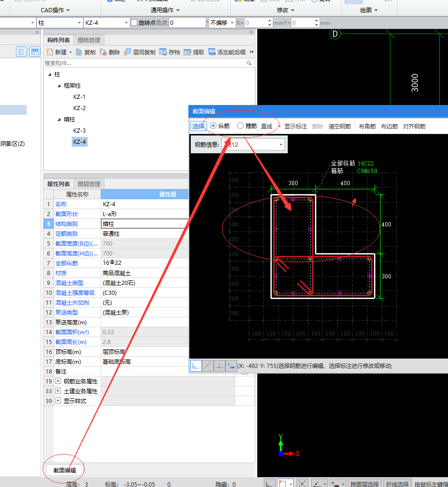Viewport: 448px width, 487px height.
Task: Click the toolbar overflow arrow in component list
Action: pos(252,52)
